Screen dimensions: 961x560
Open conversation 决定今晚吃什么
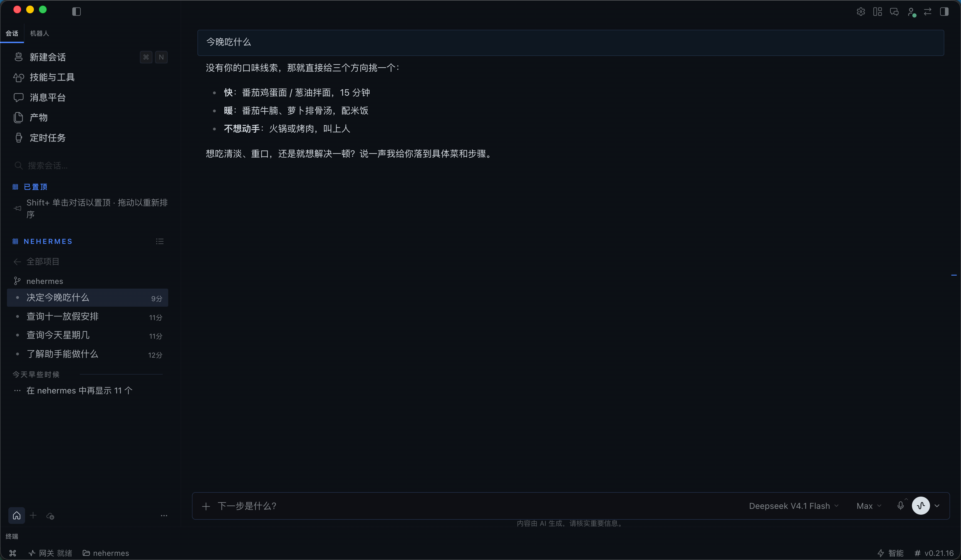point(88,298)
